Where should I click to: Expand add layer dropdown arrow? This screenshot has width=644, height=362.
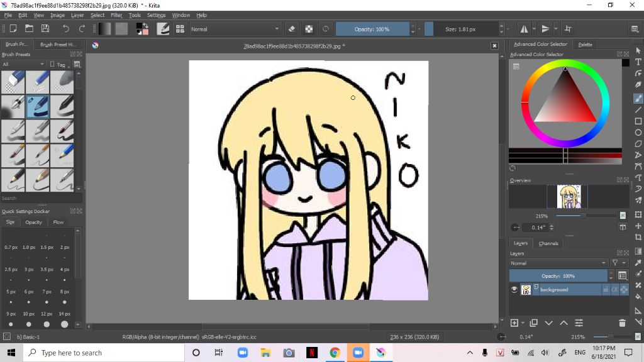click(x=523, y=323)
